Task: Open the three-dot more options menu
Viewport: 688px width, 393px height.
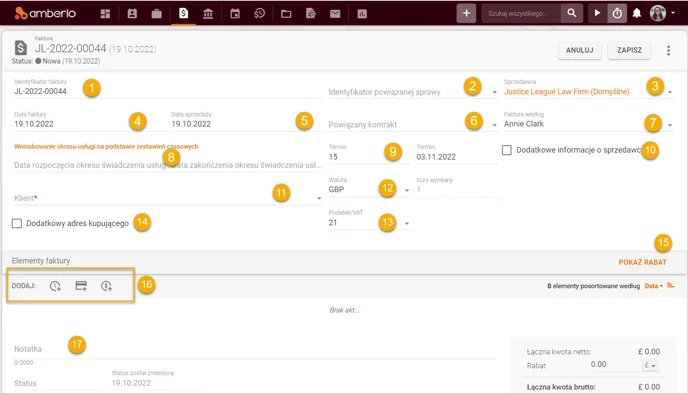Action: (668, 50)
